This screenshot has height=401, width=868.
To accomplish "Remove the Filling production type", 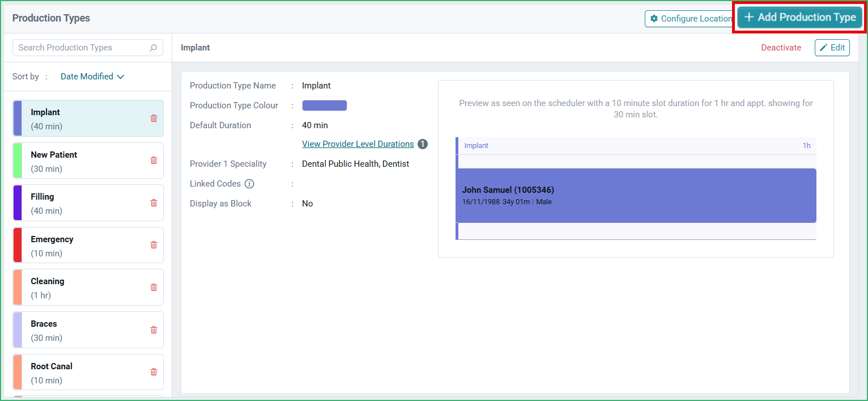I will click(154, 202).
